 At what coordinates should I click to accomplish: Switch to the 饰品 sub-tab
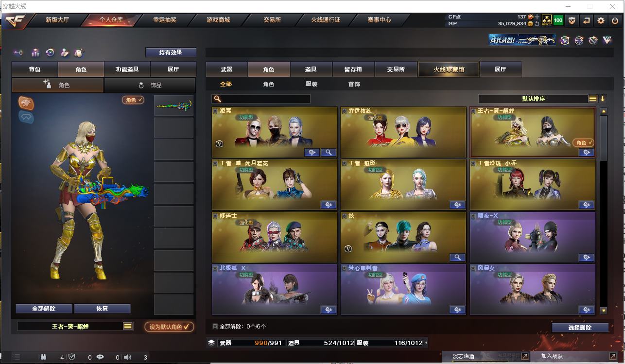(150, 85)
